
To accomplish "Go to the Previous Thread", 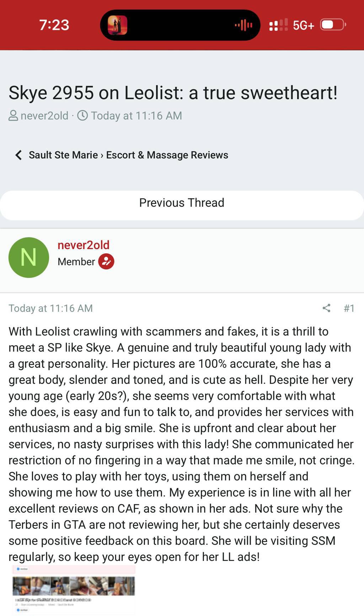I will 182,203.
